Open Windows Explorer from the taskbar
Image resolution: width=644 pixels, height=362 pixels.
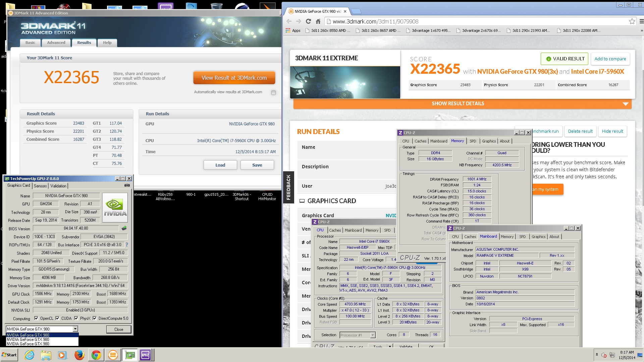point(46,355)
